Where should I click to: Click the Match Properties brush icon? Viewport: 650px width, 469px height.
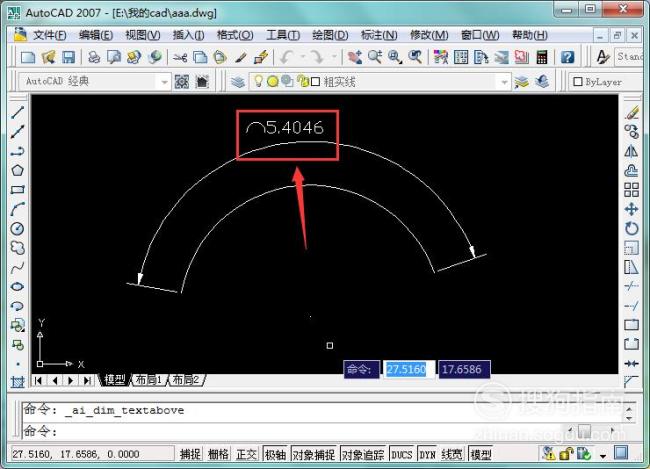240,57
